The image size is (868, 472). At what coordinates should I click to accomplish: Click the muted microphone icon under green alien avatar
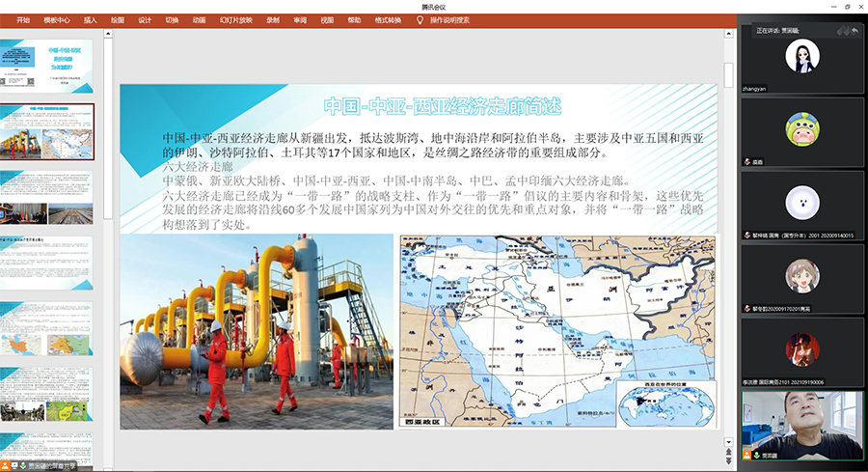point(747,162)
